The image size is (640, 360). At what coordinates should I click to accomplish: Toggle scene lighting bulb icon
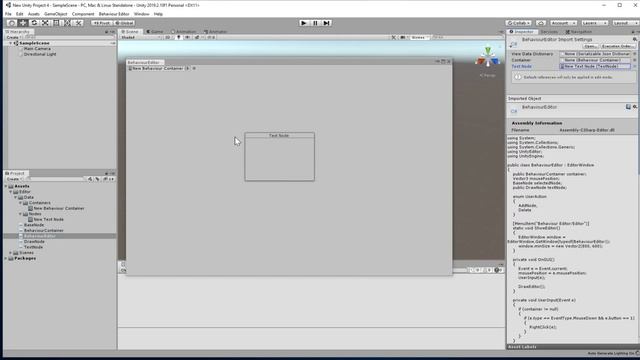178,37
